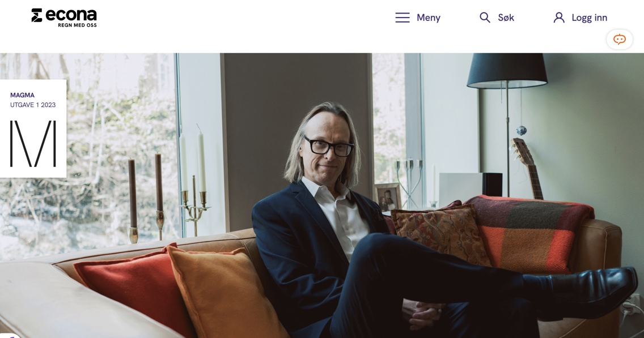The width and height of the screenshot is (644, 338).
Task: Click the Logg inn link
Action: point(590,18)
